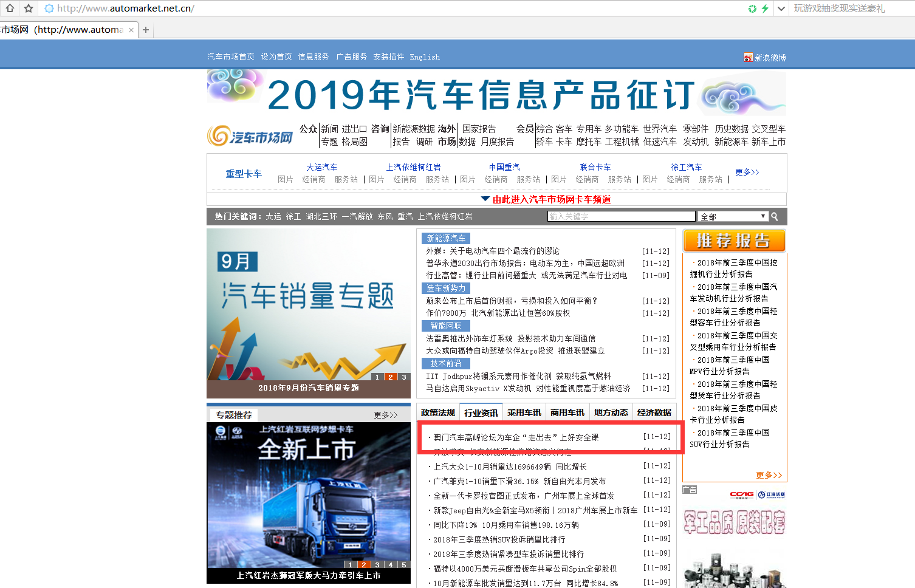Image resolution: width=915 pixels, height=588 pixels.
Task: Click the 汽车市场网 logo
Action: pyautogui.click(x=250, y=136)
